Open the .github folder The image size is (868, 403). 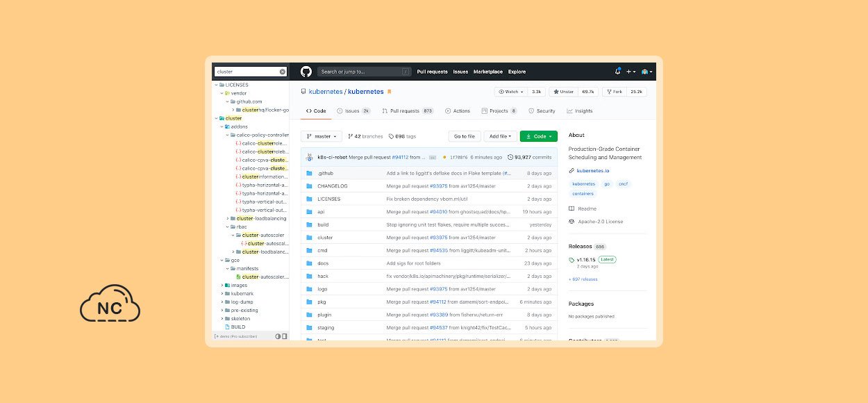[325, 173]
